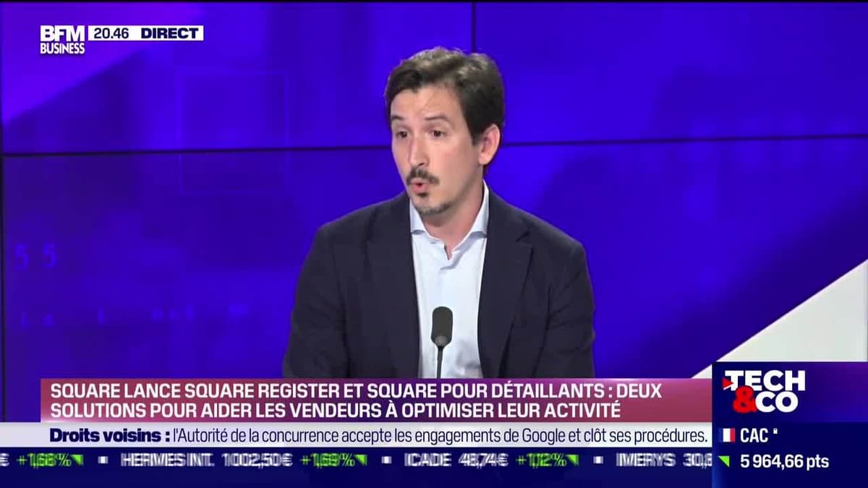868x488 pixels.
Task: Click the Tech & Co show logo
Action: [x=763, y=390]
